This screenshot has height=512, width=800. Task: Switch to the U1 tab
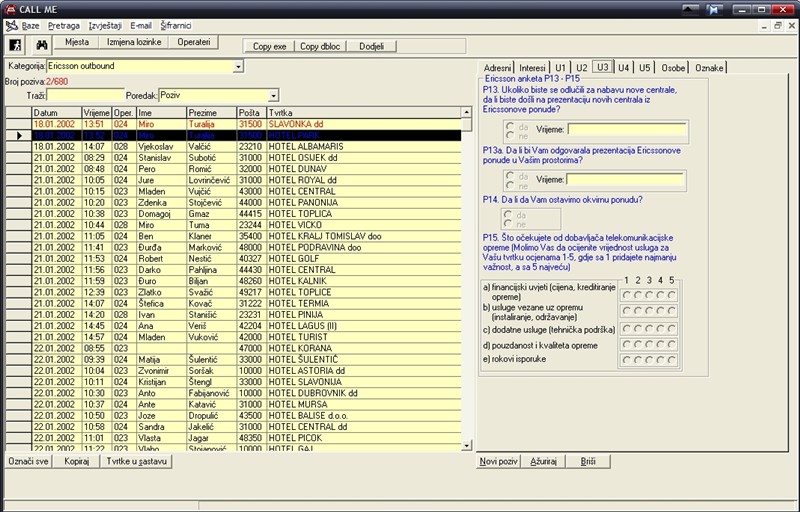pyautogui.click(x=560, y=68)
